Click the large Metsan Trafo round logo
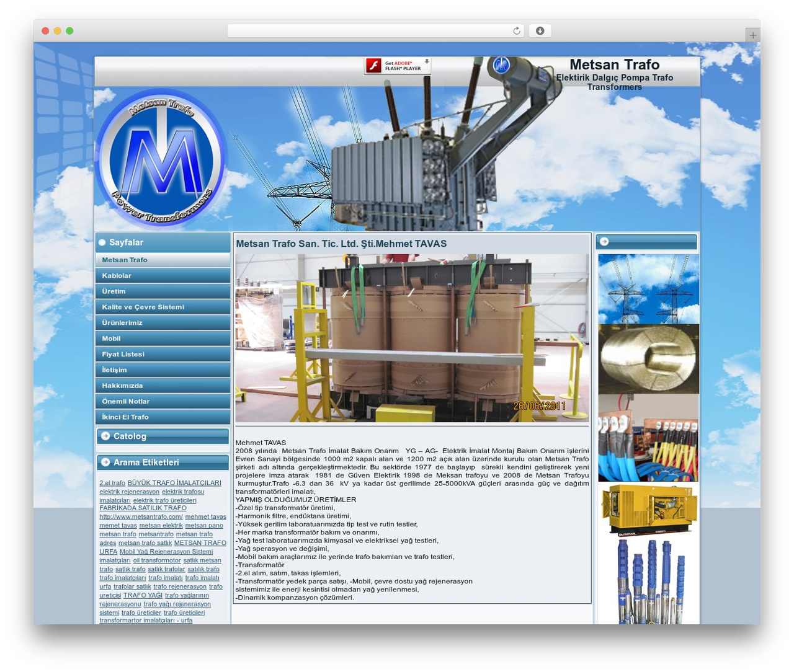The width and height of the screenshot is (794, 672). pyautogui.click(x=161, y=160)
